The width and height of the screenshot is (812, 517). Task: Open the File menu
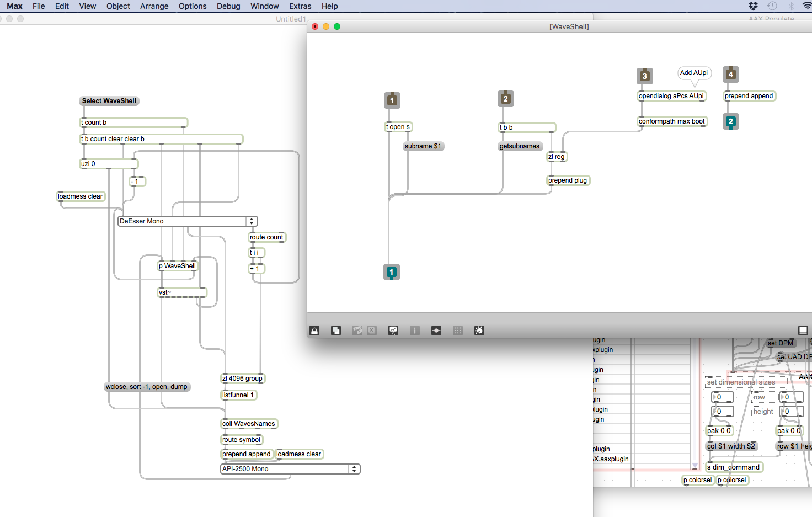pos(39,6)
